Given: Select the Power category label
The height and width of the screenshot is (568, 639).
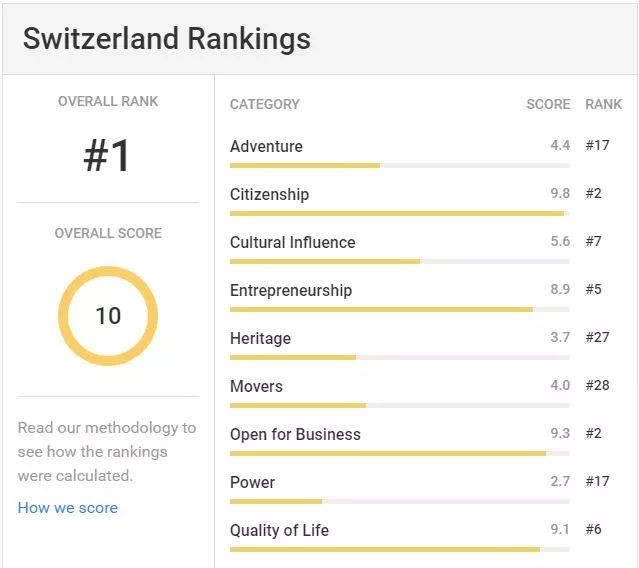Looking at the screenshot, I should pyautogui.click(x=252, y=482).
